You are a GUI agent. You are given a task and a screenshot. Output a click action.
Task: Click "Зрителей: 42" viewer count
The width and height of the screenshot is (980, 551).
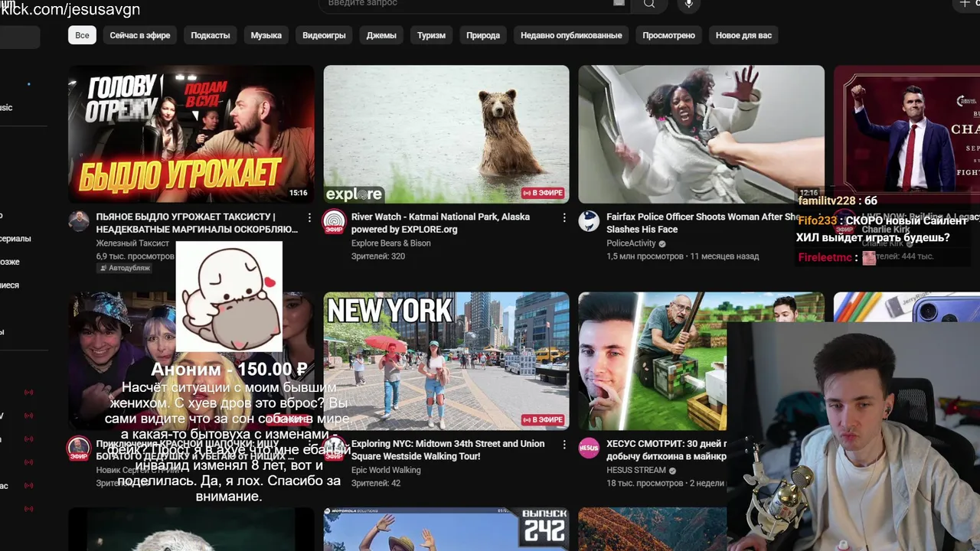pos(376,483)
